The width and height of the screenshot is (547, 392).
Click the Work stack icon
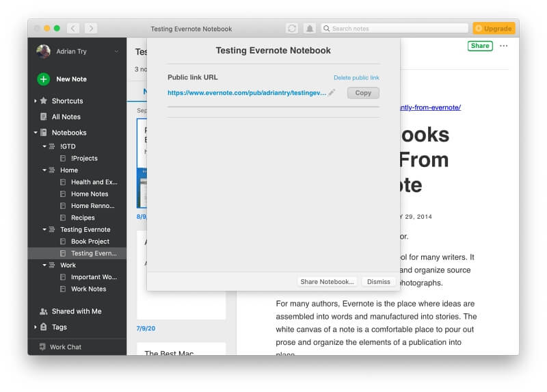pyautogui.click(x=52, y=265)
